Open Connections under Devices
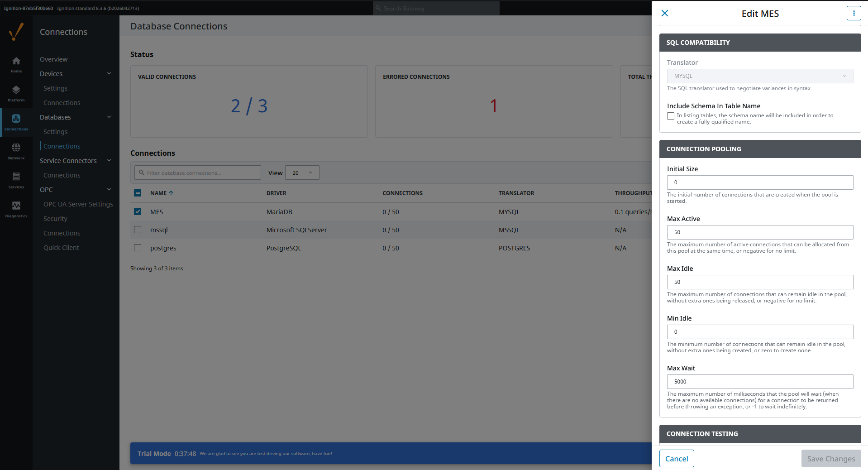The height and width of the screenshot is (470, 868). (62, 103)
